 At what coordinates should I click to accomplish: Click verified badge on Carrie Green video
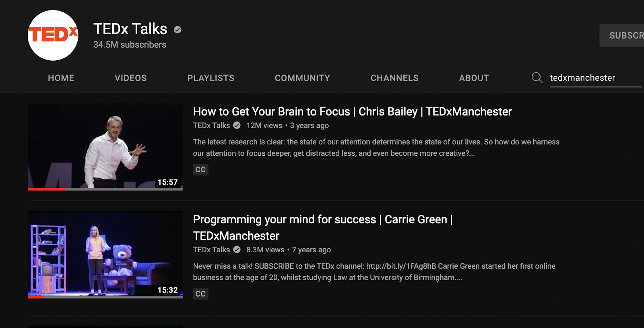(x=237, y=250)
